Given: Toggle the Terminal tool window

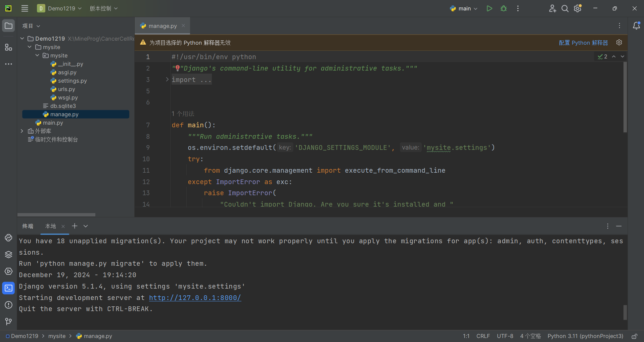Looking at the screenshot, I should 8,288.
